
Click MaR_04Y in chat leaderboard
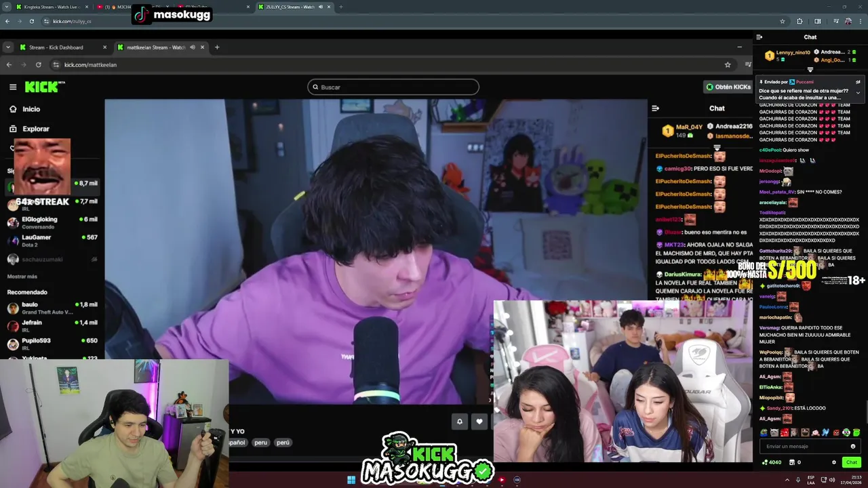(x=689, y=127)
